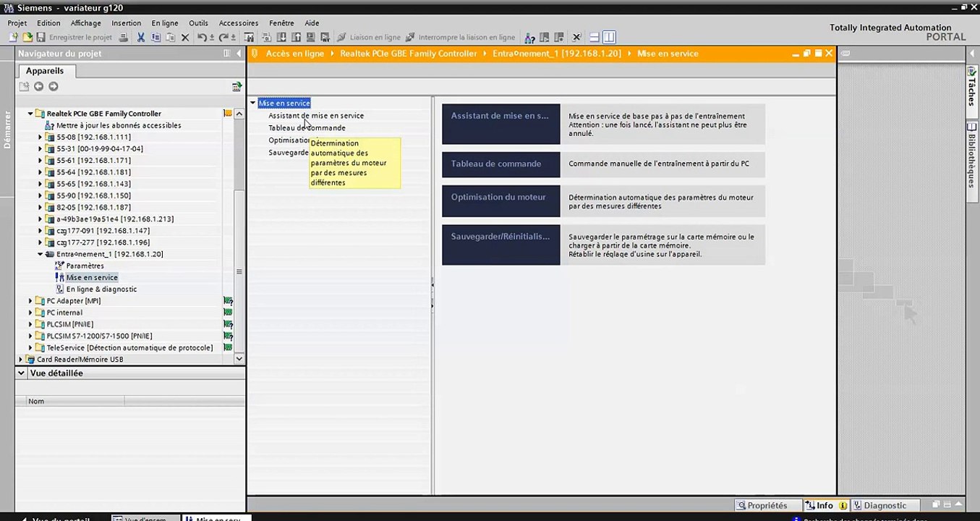
Task: Open the Insertion menu
Action: pyautogui.click(x=127, y=23)
